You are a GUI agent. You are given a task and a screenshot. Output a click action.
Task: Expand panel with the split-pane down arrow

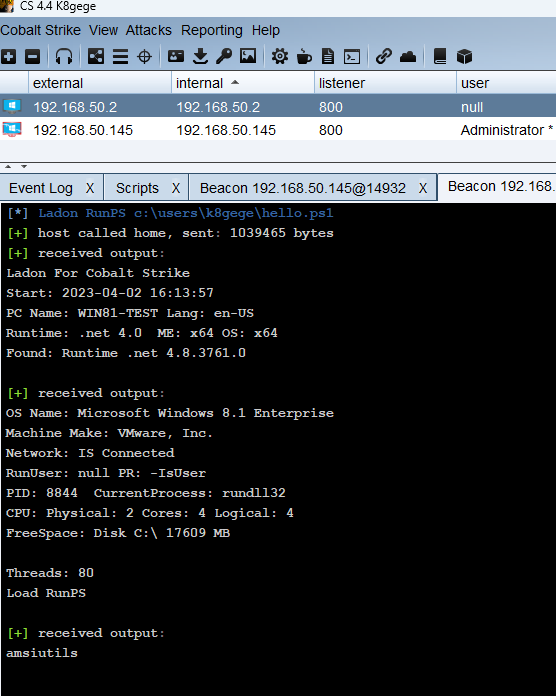tap(24, 167)
